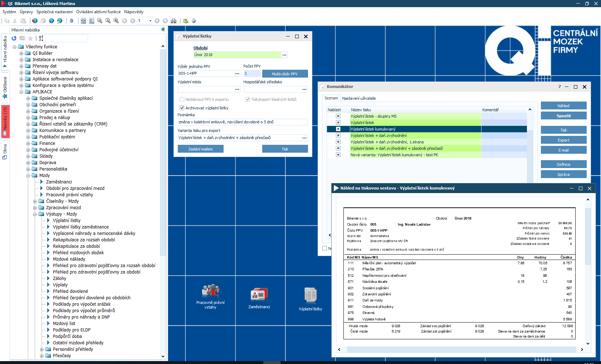Click the refresh icon in Hlavní nabídka
The width and height of the screenshot is (601, 364).
pos(14,38)
